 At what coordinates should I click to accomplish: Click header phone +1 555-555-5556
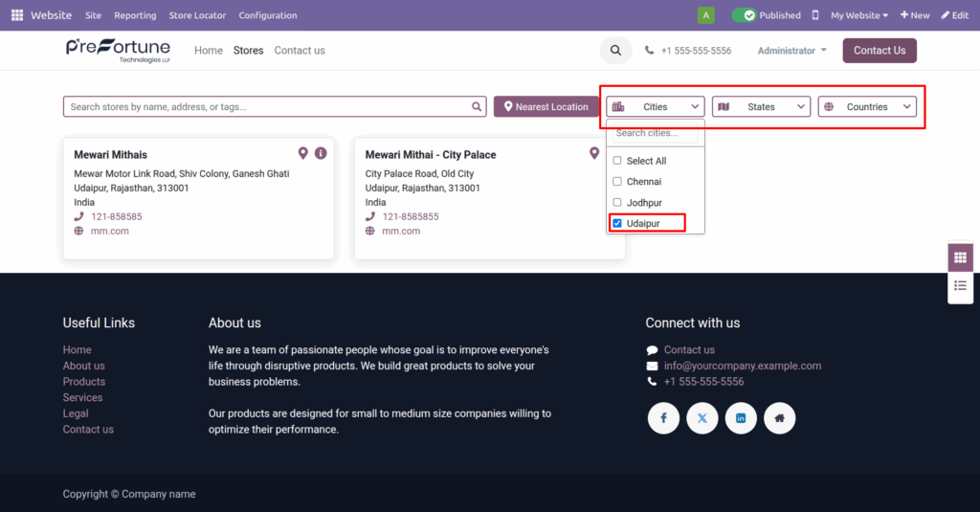[x=696, y=51]
